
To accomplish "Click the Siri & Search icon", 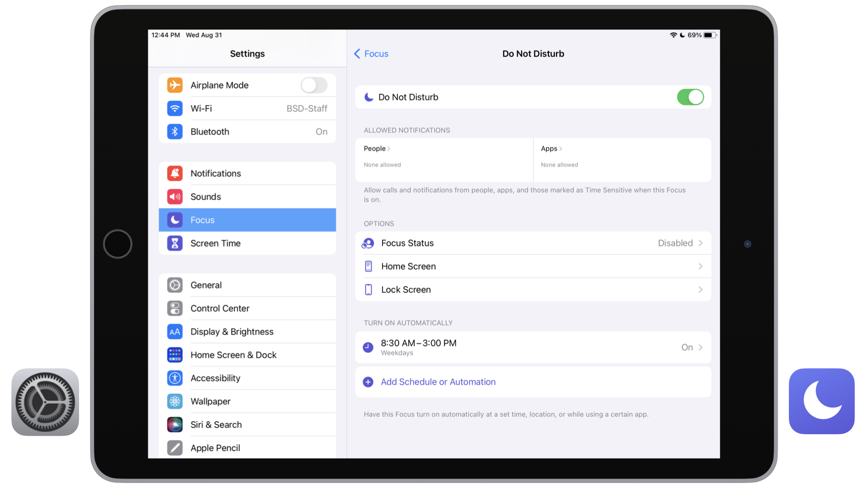I will coord(175,425).
